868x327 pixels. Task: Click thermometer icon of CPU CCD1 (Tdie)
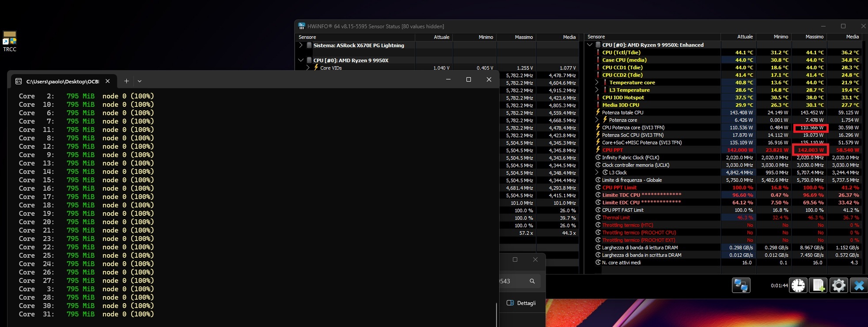pyautogui.click(x=598, y=68)
